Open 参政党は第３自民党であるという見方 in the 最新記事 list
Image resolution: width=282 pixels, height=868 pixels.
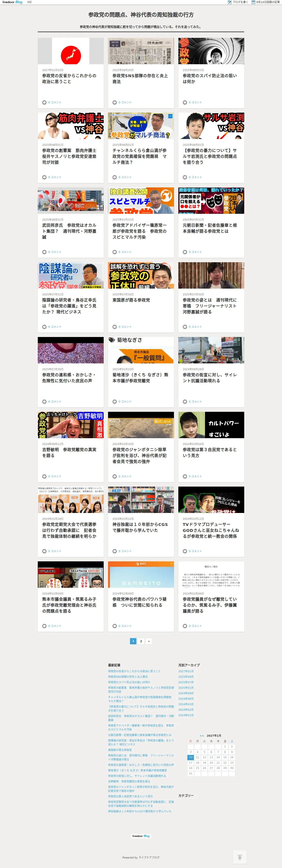coord(130,796)
